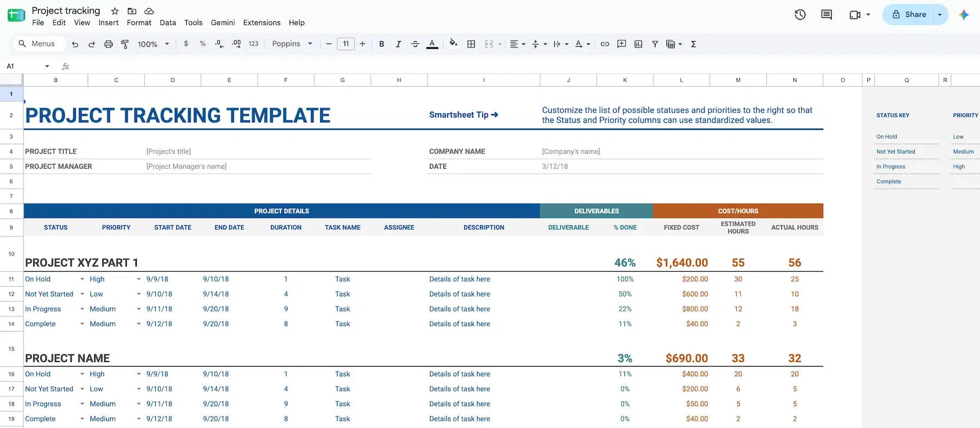Click the Functions sigma icon

[693, 44]
